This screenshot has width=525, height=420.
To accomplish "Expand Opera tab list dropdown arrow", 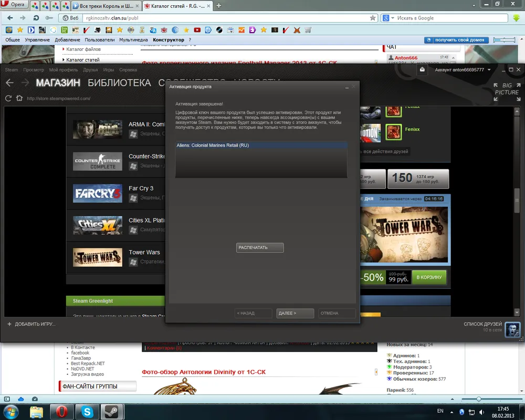I will (x=474, y=6).
